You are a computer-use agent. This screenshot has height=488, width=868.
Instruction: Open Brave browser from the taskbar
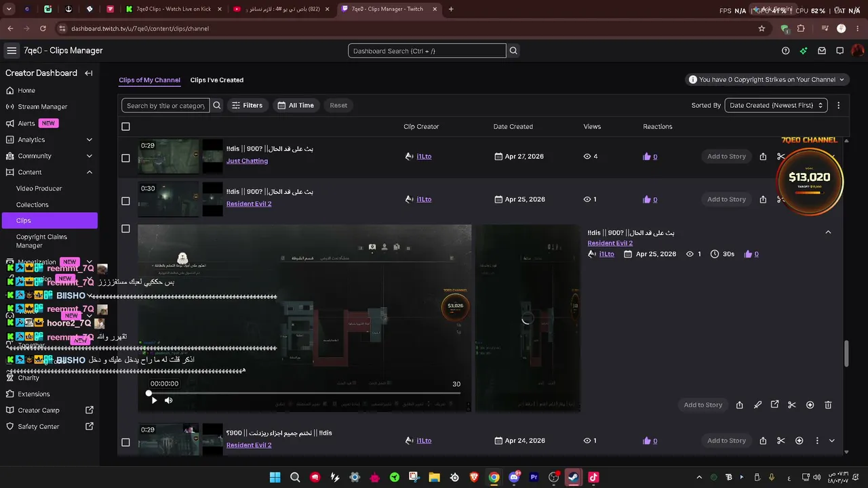(474, 477)
